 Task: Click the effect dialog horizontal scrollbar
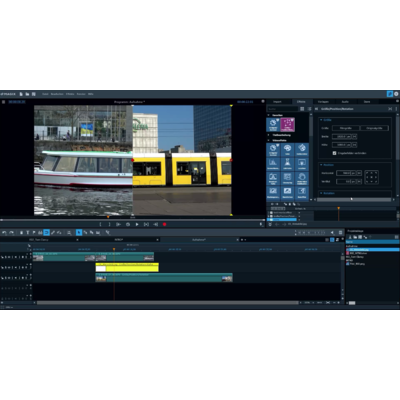(353, 200)
